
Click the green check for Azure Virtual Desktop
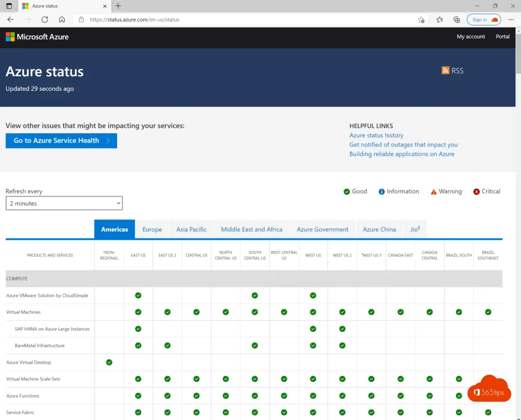pyautogui.click(x=109, y=362)
